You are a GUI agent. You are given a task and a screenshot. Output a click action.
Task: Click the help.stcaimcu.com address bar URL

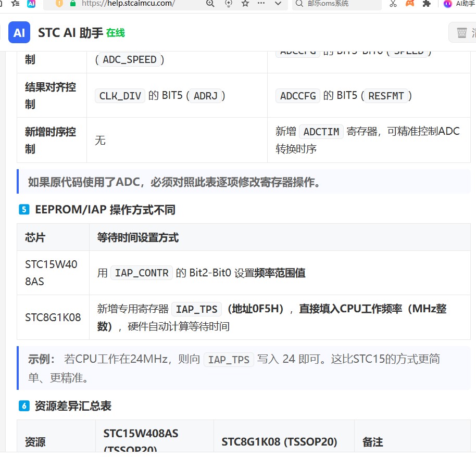pyautogui.click(x=128, y=3)
